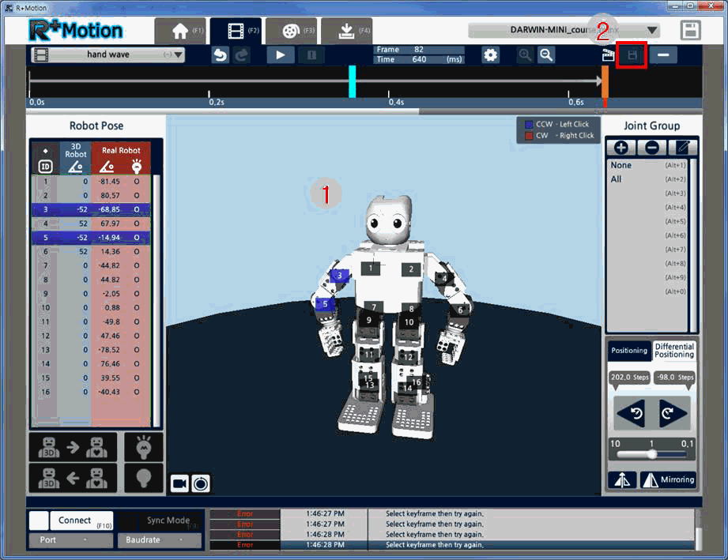Open the download tab (F4)
This screenshot has width=728, height=560.
coord(346,31)
